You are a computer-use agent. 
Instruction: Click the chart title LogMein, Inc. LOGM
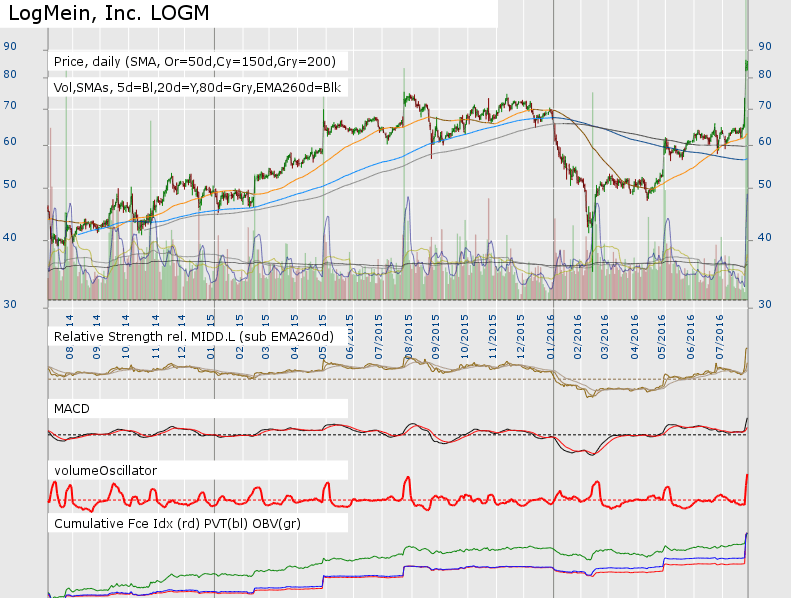(x=109, y=13)
